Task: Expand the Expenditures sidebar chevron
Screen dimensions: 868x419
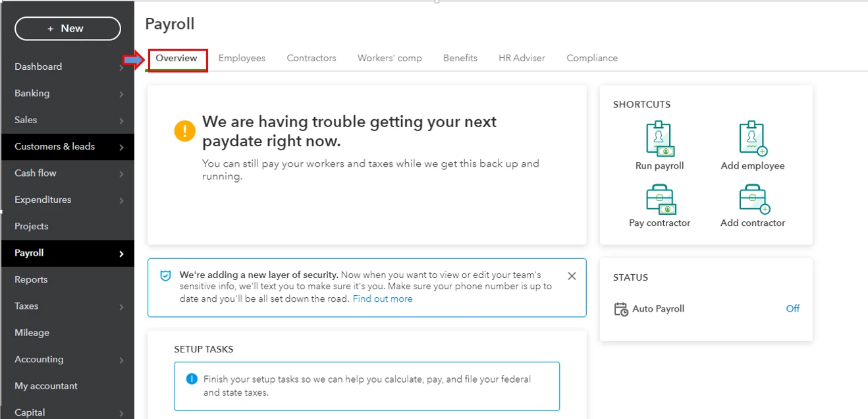Action: point(122,200)
